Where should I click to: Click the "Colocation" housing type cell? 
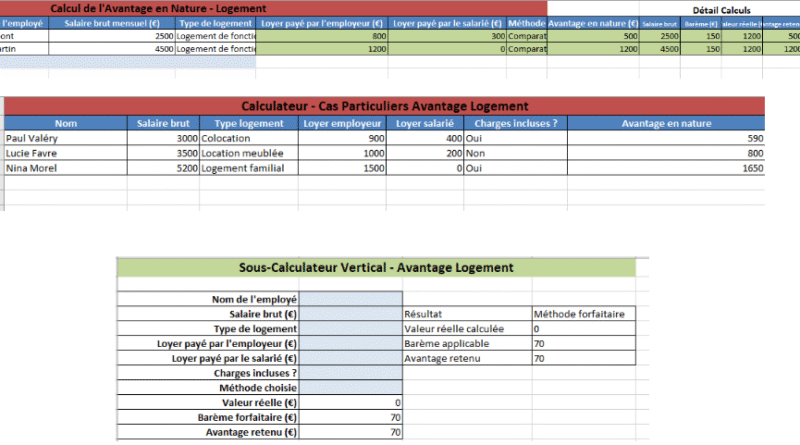248,139
